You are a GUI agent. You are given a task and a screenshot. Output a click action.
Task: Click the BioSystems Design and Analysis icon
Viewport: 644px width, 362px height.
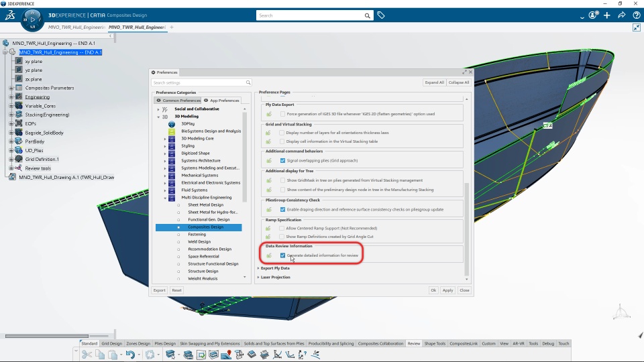pos(172,131)
